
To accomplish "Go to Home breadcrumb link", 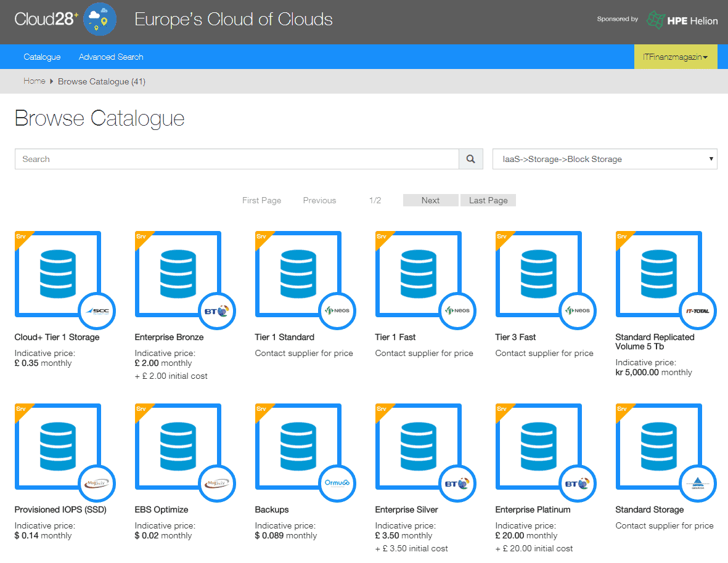I will tap(35, 81).
